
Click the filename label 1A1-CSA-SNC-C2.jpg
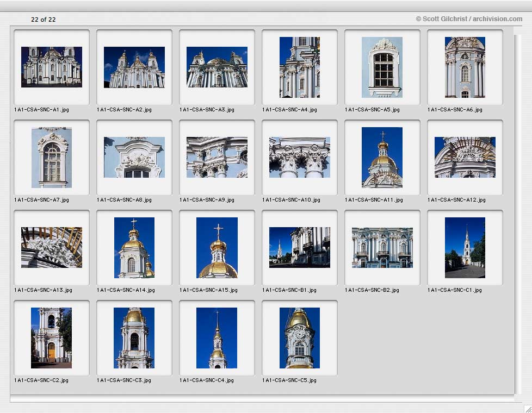(41, 380)
